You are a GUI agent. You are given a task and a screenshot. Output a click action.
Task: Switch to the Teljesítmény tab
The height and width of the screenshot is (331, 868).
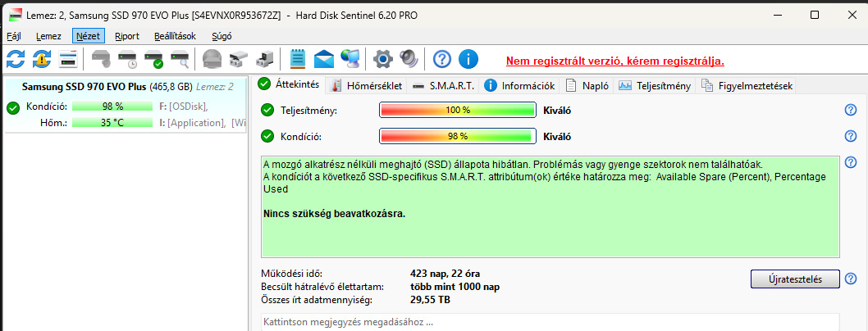(655, 86)
